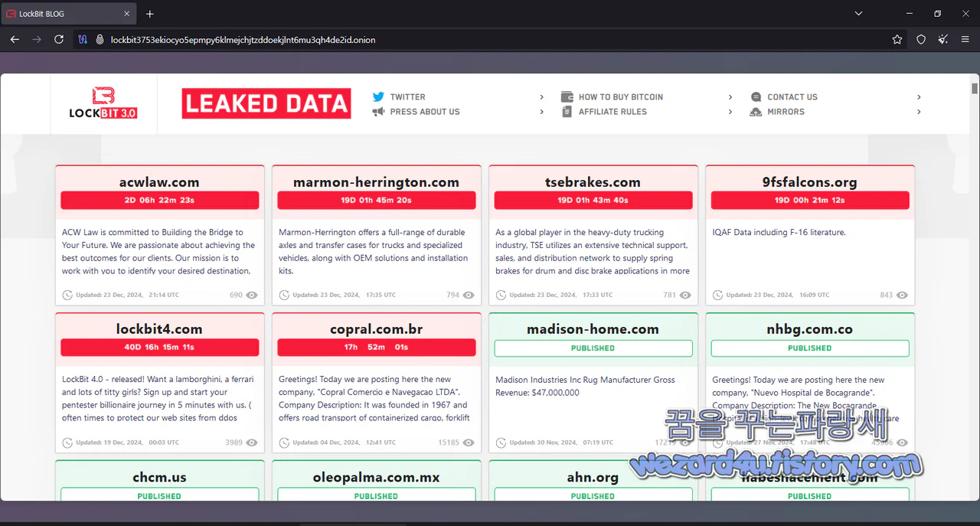Click the clock icon on acwlaw.com card
The width and height of the screenshot is (980, 526).
(x=67, y=295)
